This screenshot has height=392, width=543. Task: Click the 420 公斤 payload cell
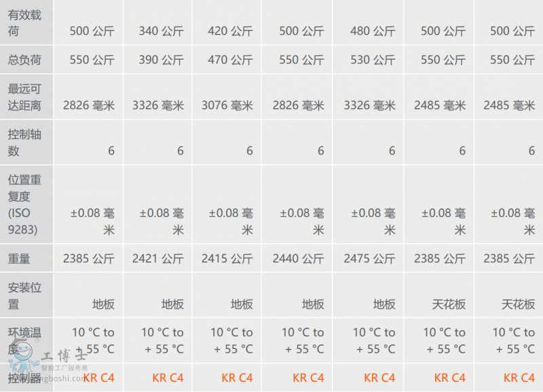(230, 31)
